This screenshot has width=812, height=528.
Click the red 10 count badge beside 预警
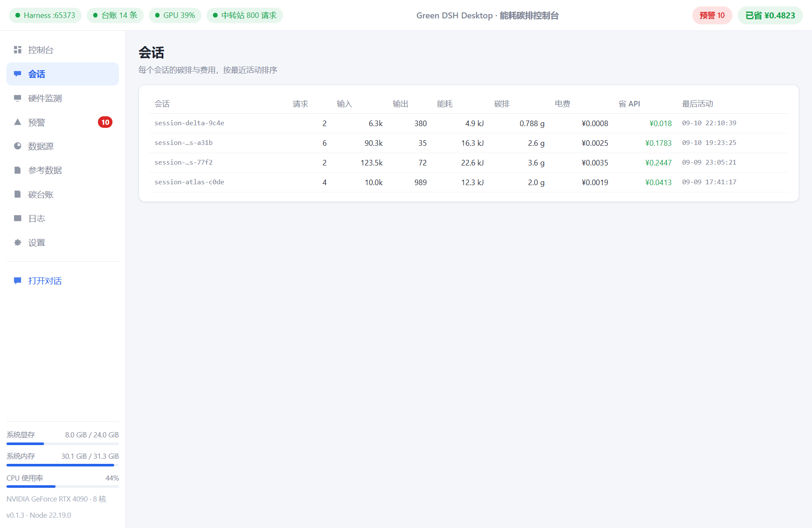(x=105, y=122)
